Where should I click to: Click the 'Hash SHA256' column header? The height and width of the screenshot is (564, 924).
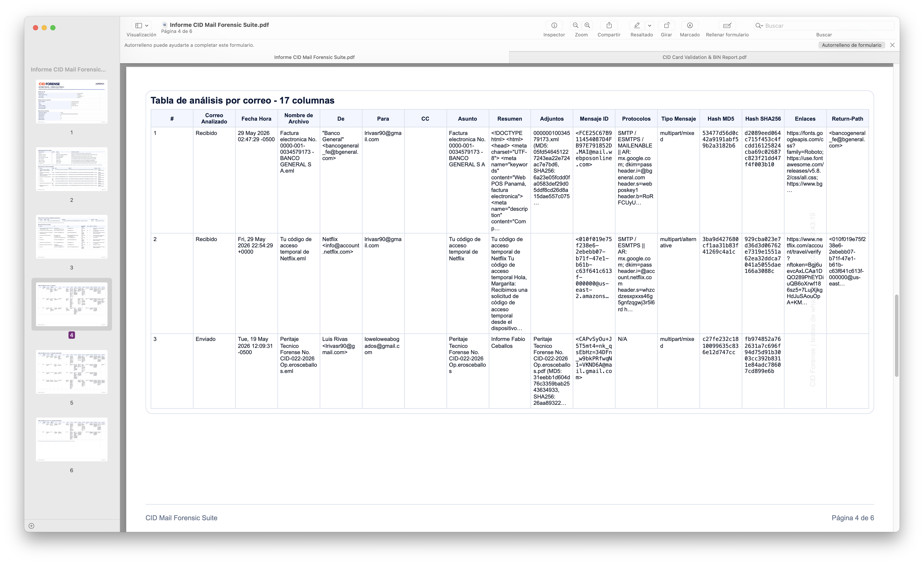(763, 119)
